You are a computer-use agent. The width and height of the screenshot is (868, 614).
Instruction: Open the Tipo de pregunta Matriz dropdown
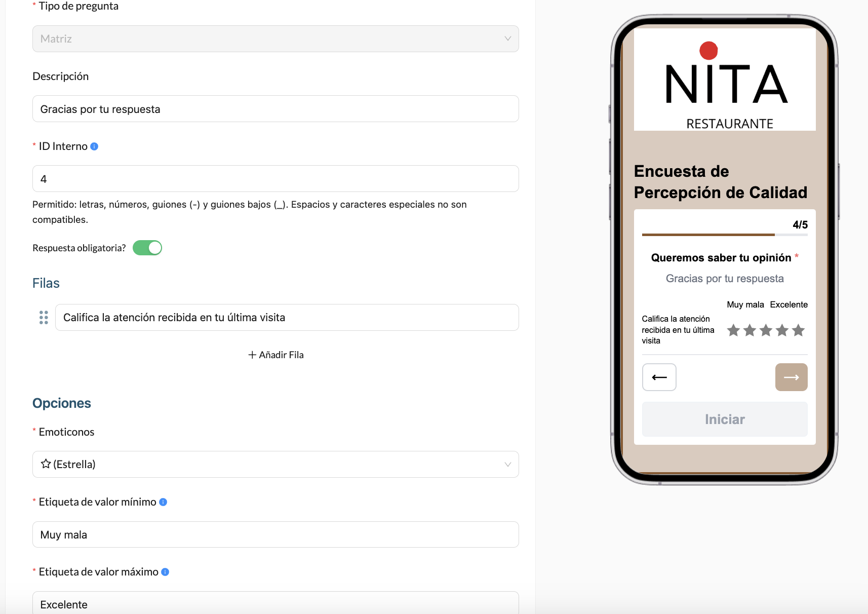tap(275, 39)
